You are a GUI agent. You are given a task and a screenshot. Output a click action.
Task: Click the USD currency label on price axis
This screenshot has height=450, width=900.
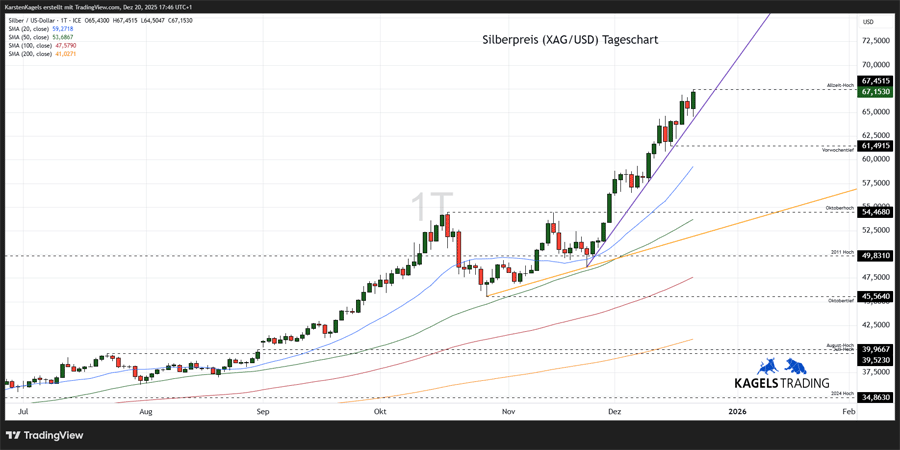pyautogui.click(x=867, y=22)
